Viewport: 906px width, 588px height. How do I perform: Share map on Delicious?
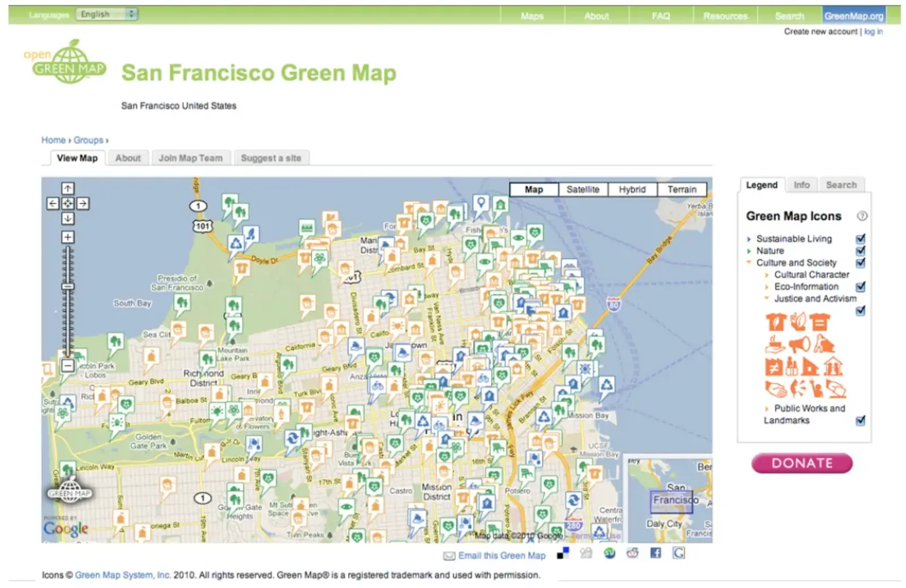click(563, 553)
